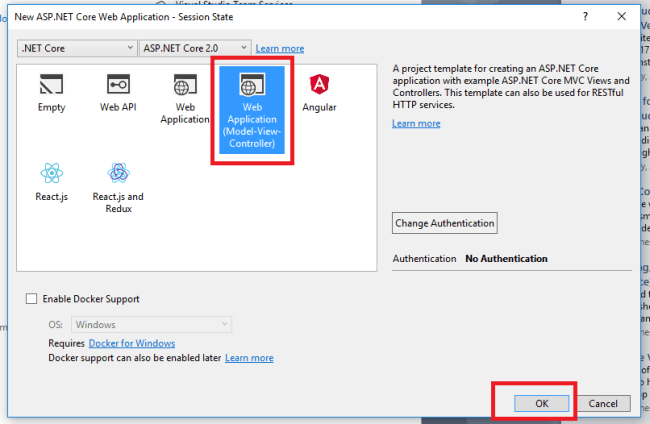This screenshot has width=650, height=424.
Task: Open Learn more link about Docker support
Action: point(249,358)
